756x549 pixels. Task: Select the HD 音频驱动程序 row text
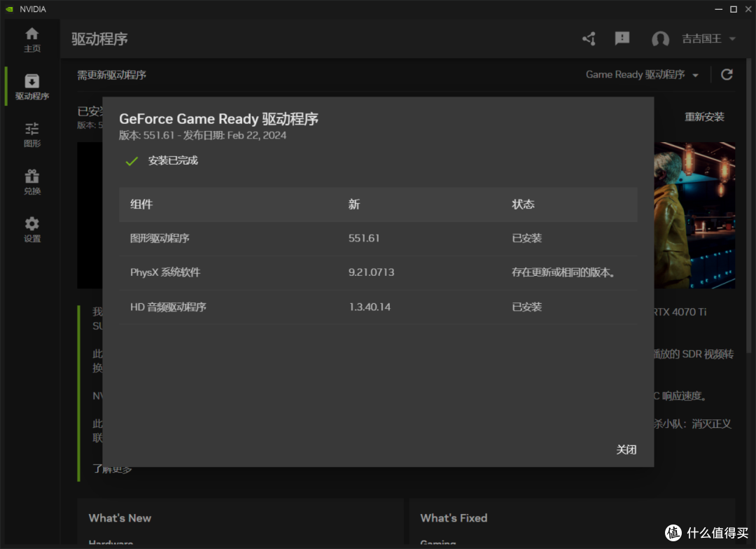[168, 307]
